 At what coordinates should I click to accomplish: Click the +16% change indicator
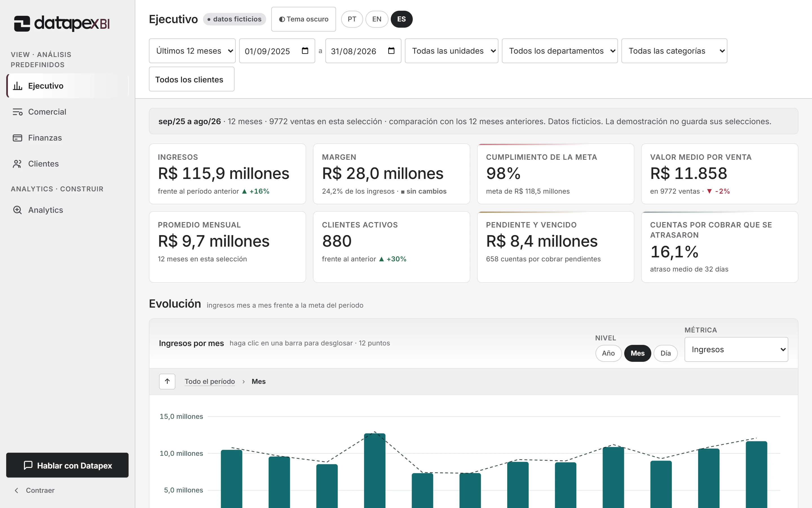coord(256,191)
